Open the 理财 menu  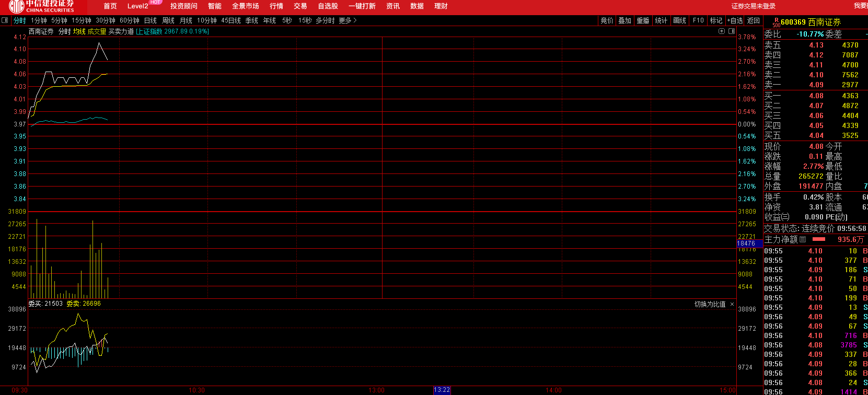point(441,6)
